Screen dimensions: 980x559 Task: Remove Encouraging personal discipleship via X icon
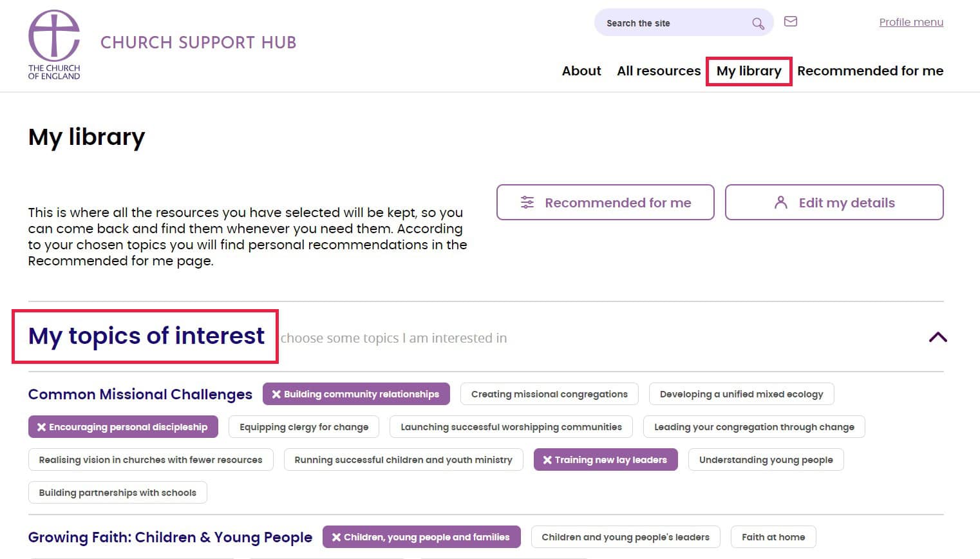(x=41, y=426)
